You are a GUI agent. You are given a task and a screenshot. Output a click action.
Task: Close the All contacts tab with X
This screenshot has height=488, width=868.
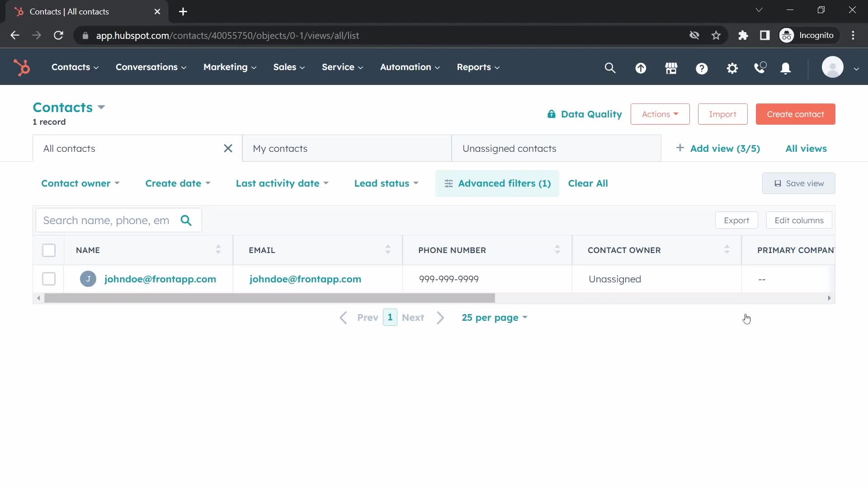[228, 148]
